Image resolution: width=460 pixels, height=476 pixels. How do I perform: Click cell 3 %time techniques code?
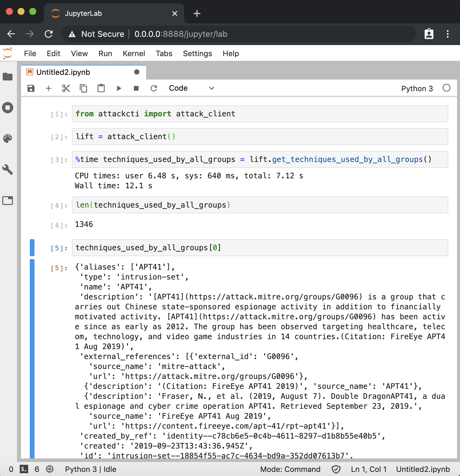coord(260,159)
